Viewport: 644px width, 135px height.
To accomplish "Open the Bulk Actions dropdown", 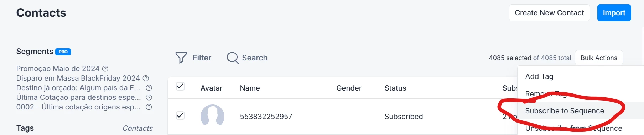I will [599, 58].
